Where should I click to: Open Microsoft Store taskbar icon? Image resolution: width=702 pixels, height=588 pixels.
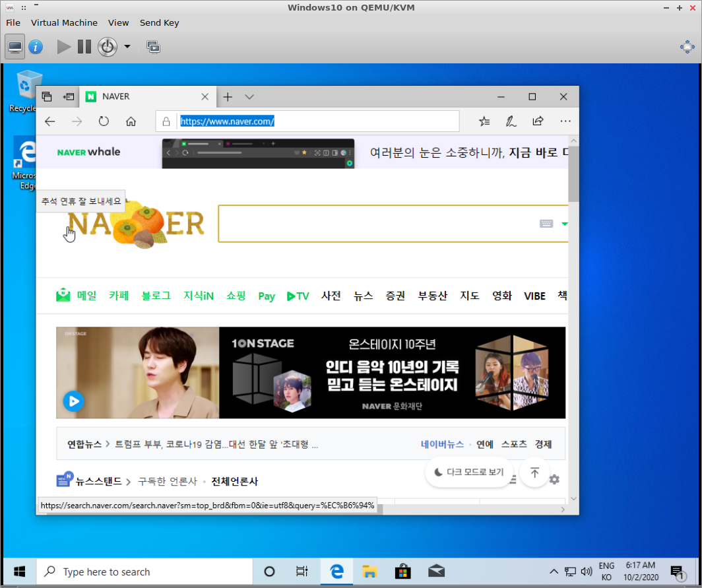coord(402,572)
